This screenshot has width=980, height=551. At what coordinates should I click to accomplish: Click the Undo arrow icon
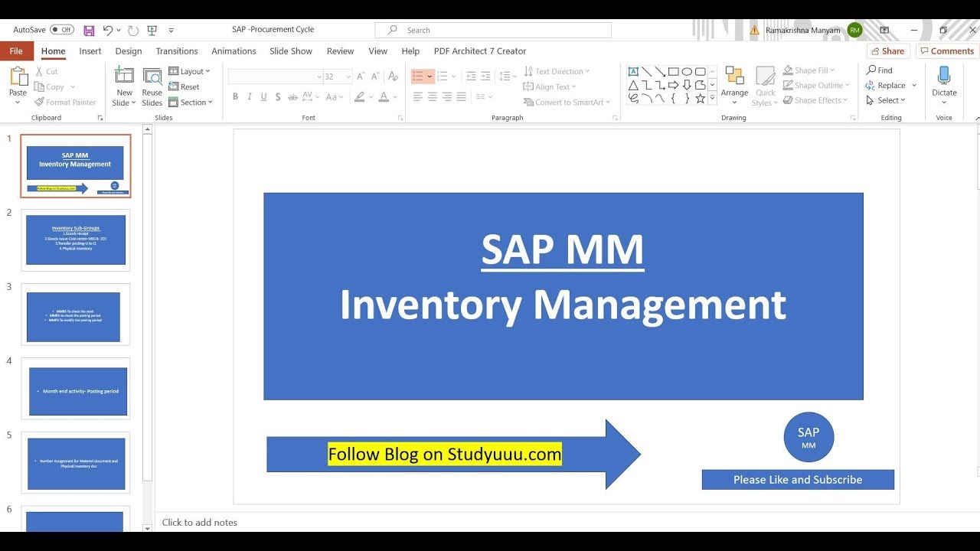pos(108,31)
